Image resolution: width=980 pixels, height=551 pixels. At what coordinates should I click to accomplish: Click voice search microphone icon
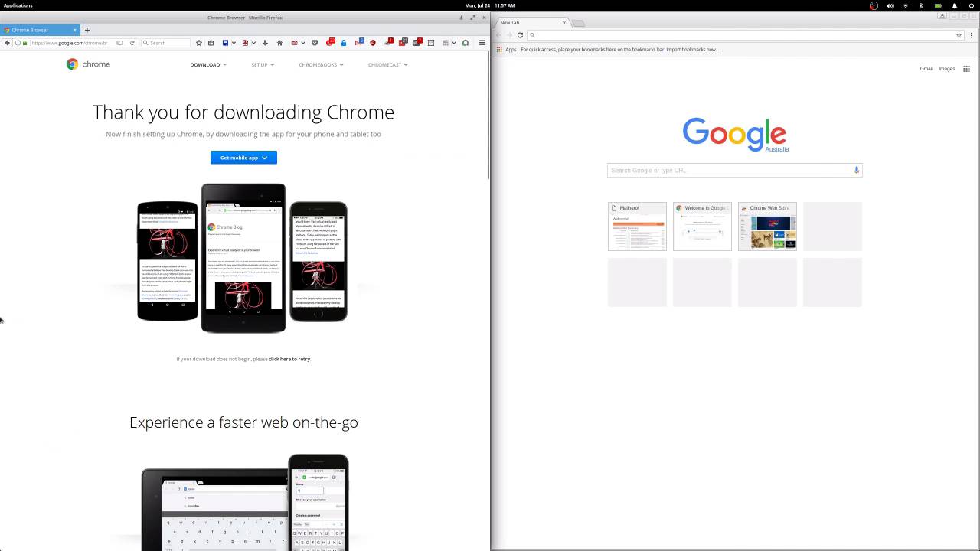click(x=857, y=170)
